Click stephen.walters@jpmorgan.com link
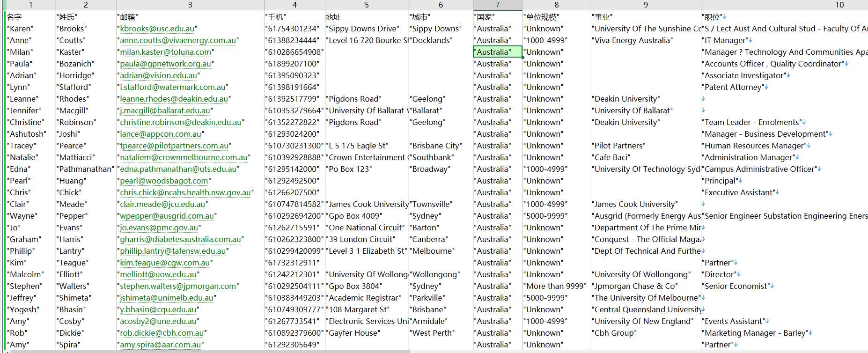 [178, 286]
